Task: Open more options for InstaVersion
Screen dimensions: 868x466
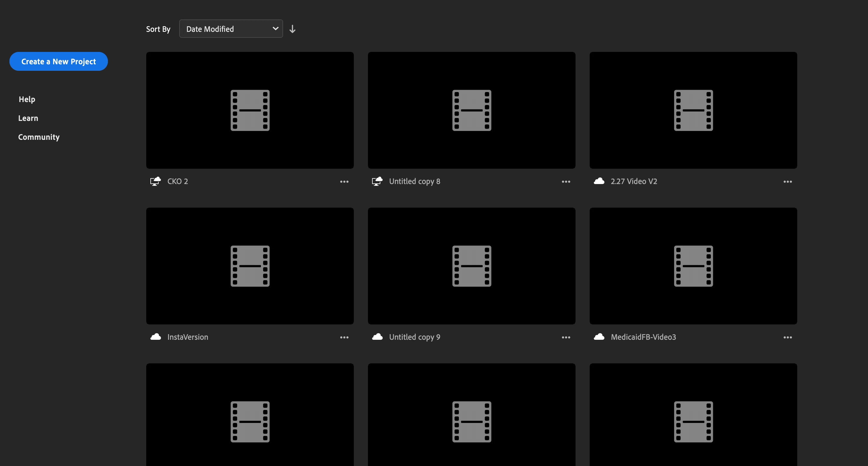Action: pos(344,337)
